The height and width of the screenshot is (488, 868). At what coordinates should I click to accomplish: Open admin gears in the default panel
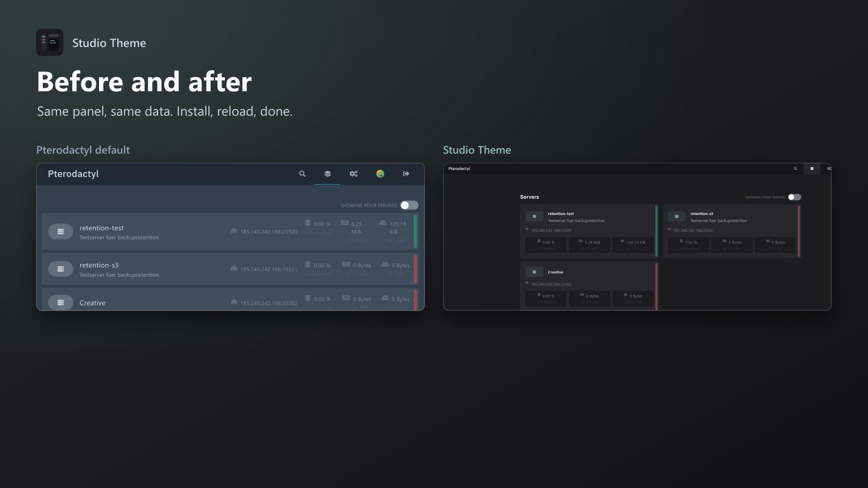click(x=354, y=174)
